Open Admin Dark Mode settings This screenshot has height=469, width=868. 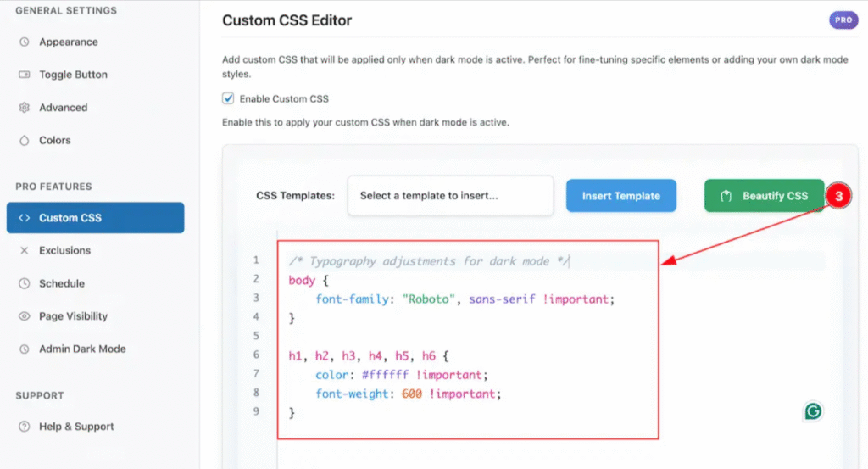click(82, 349)
